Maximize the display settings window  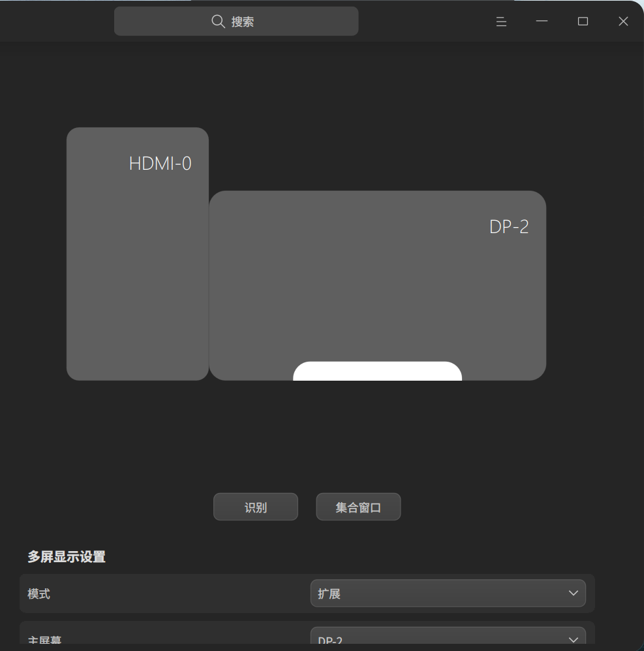[583, 21]
